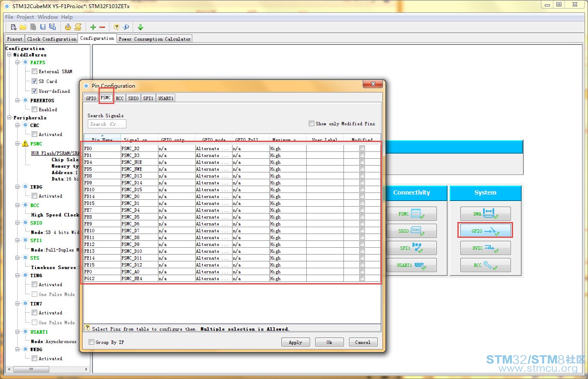Select the GPIO tab in Pin Configuration
Screen dimensions: 588x379
[91, 98]
